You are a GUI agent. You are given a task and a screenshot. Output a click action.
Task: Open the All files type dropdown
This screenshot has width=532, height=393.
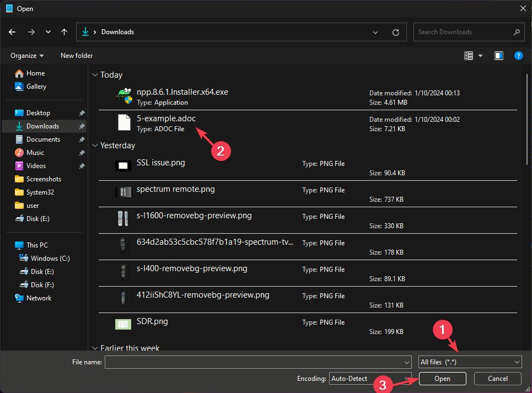pos(470,362)
